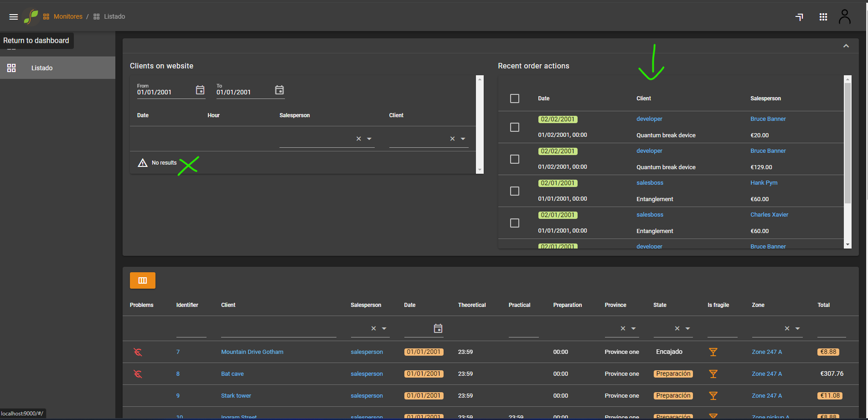
Task: Open the apps grid menu
Action: 823,17
